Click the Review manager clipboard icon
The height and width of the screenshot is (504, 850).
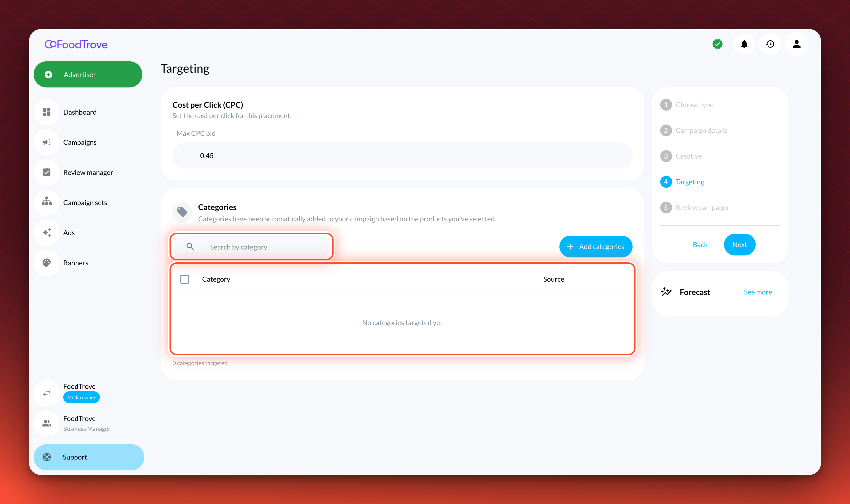(47, 172)
